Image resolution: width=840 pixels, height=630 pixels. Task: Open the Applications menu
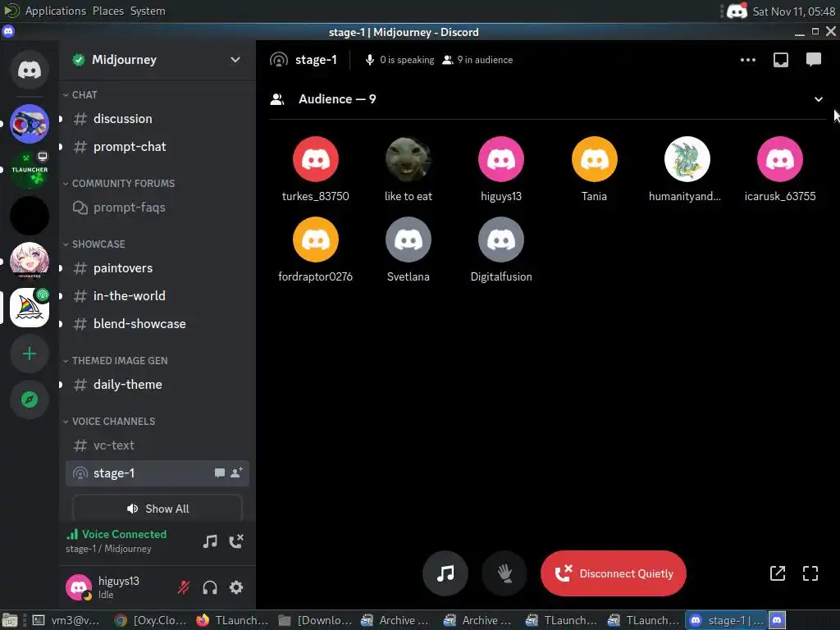[55, 11]
